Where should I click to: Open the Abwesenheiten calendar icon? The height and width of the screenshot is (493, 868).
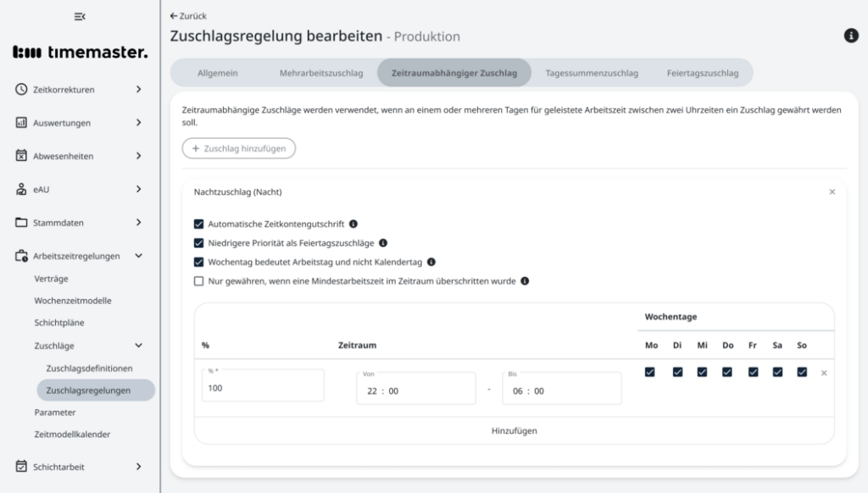(19, 156)
